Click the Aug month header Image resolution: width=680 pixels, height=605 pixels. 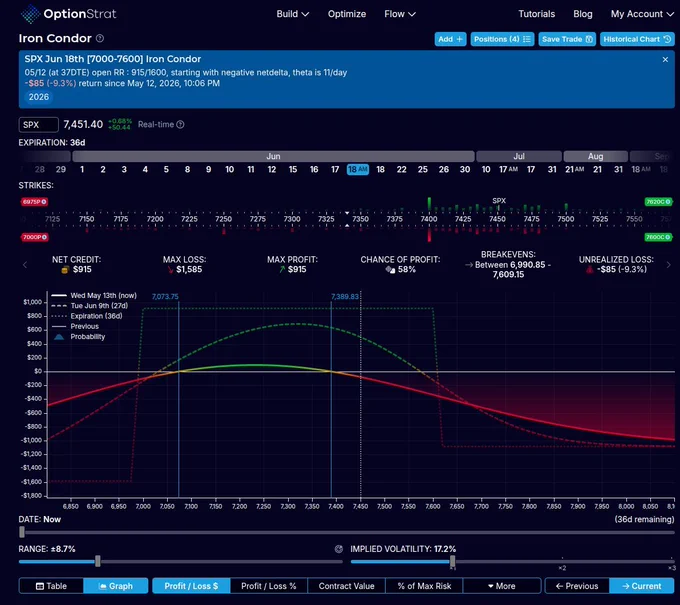point(595,156)
